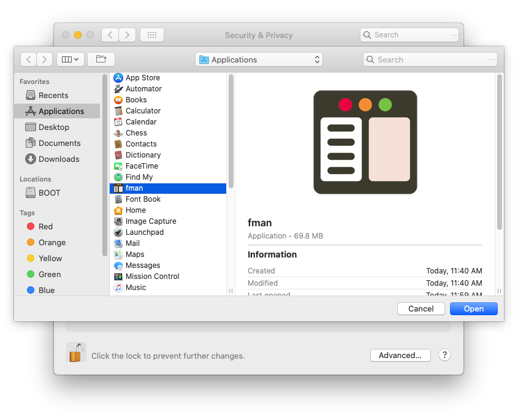The image size is (518, 420).
Task: Show all preferences in Security & Privacy
Action: click(152, 35)
